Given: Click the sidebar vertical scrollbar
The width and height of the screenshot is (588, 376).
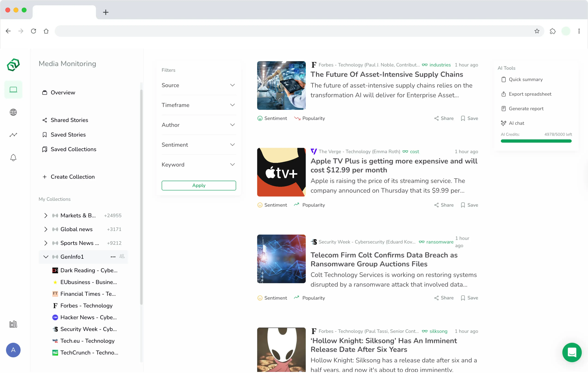Looking at the screenshot, I should click(x=141, y=197).
